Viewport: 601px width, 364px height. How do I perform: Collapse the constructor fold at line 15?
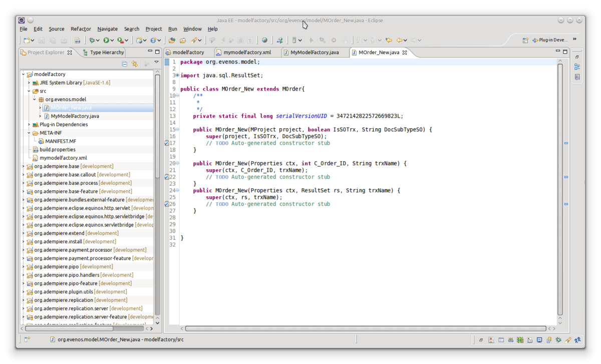click(x=177, y=130)
